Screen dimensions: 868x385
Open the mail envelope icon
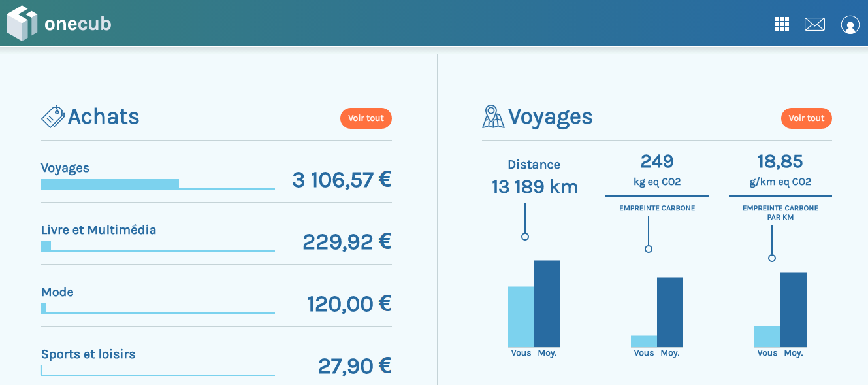pyautogui.click(x=814, y=24)
